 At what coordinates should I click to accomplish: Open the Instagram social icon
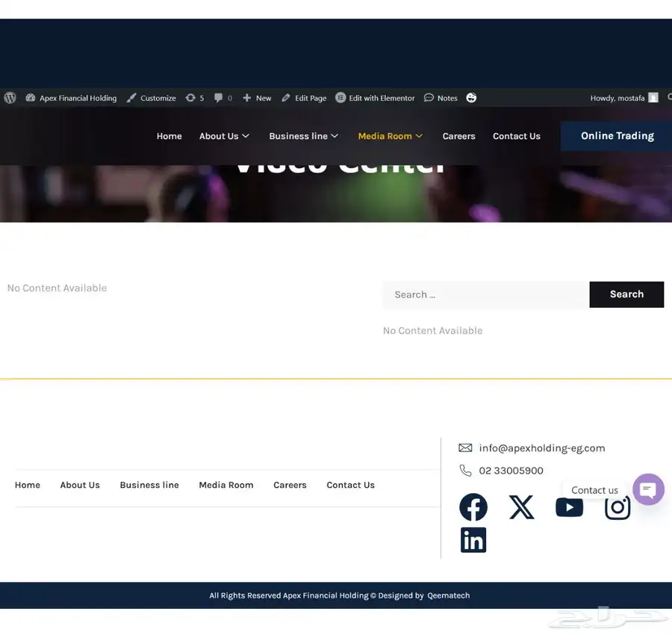coord(617,508)
